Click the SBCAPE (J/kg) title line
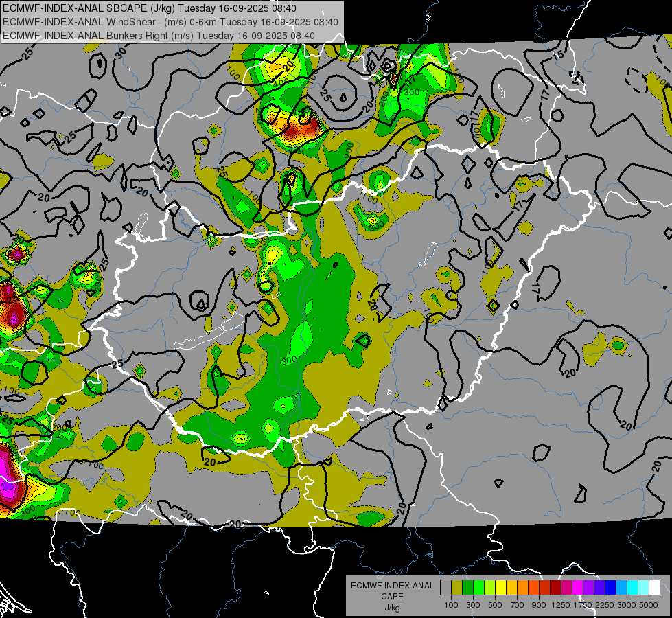The image size is (672, 618). click(x=150, y=8)
